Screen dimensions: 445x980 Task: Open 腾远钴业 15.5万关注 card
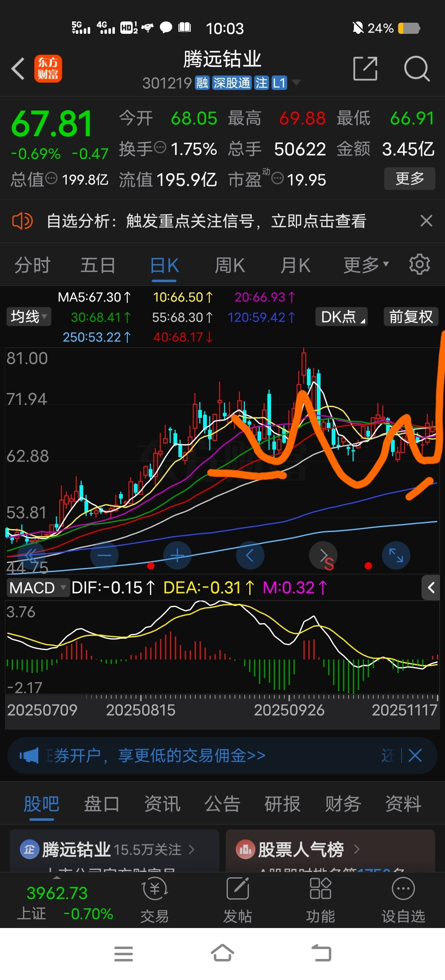pyautogui.click(x=115, y=850)
